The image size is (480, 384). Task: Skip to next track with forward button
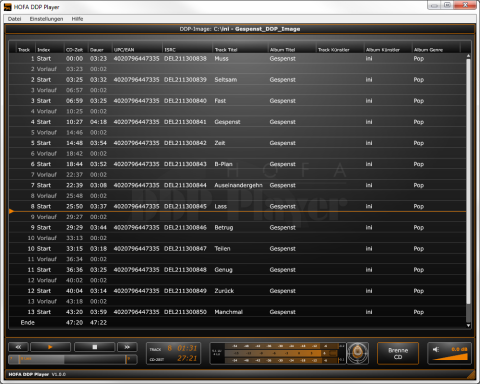127,347
